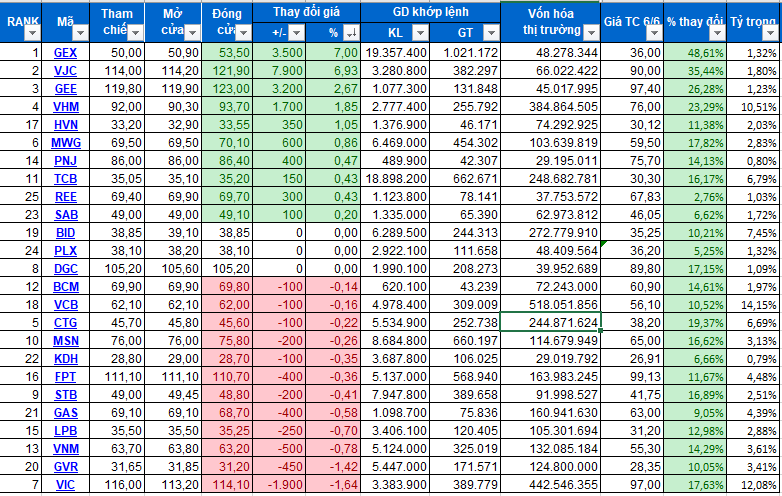Select trade value cell 1.021.172
This screenshot has width=782, height=496.
click(464, 53)
